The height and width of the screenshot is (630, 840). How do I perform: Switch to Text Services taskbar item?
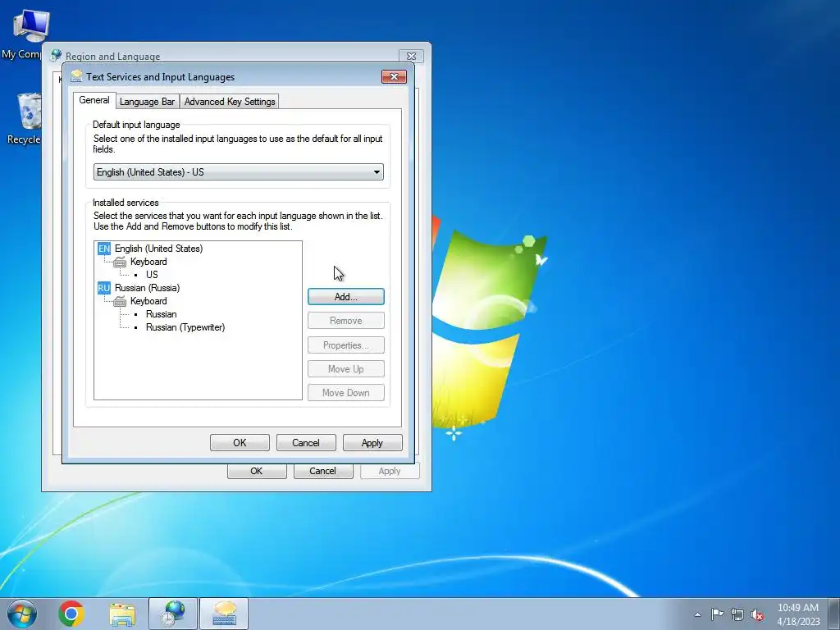(x=224, y=614)
